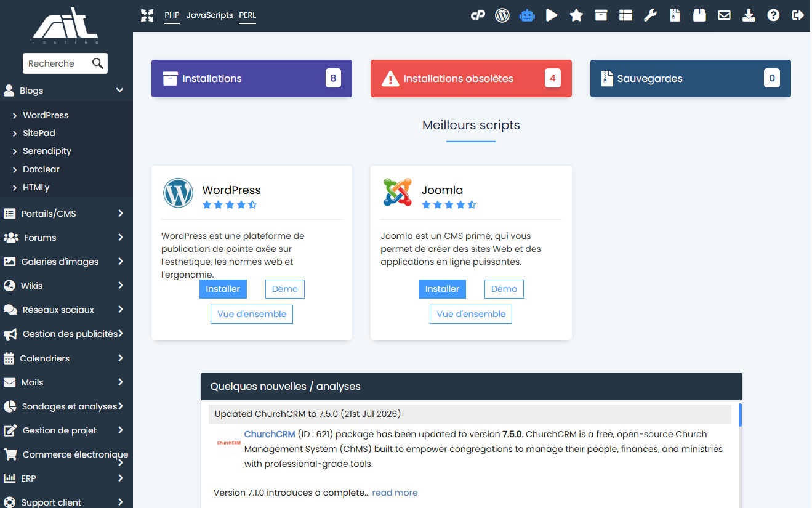Viewport: 812px width, 508px height.
Task: Expand the Mails category chevron
Action: click(121, 382)
